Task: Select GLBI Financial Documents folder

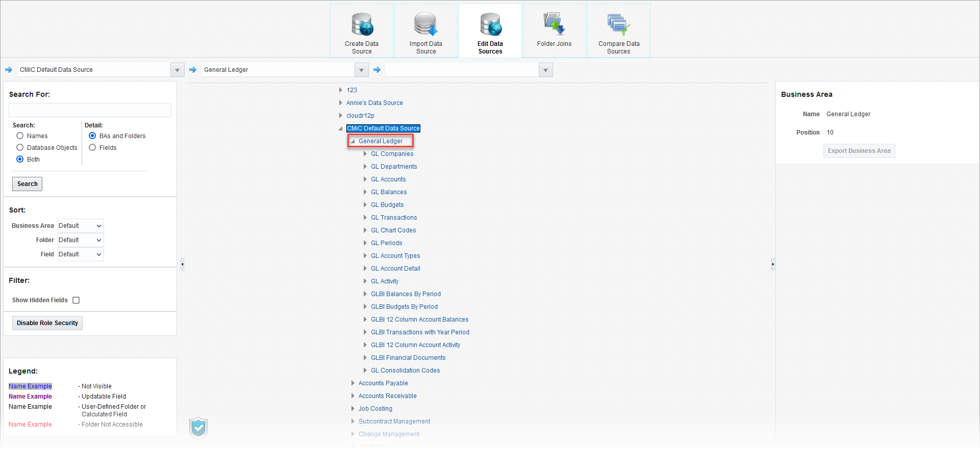Action: [x=408, y=358]
